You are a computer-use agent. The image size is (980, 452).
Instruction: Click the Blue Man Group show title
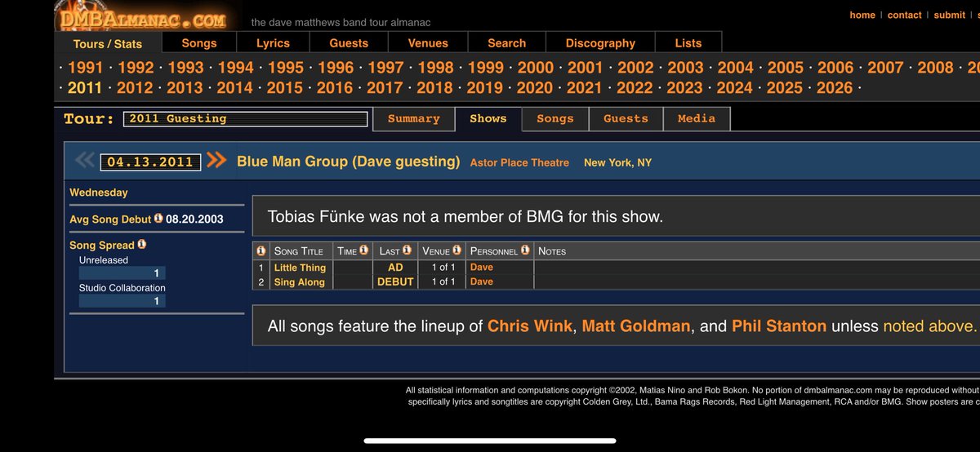pos(349,162)
